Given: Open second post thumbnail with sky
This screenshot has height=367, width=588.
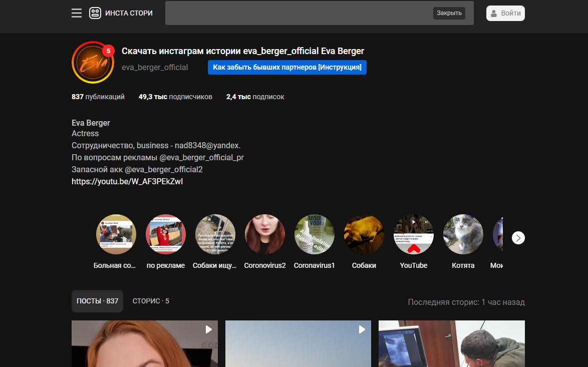Looking at the screenshot, I should [x=298, y=344].
